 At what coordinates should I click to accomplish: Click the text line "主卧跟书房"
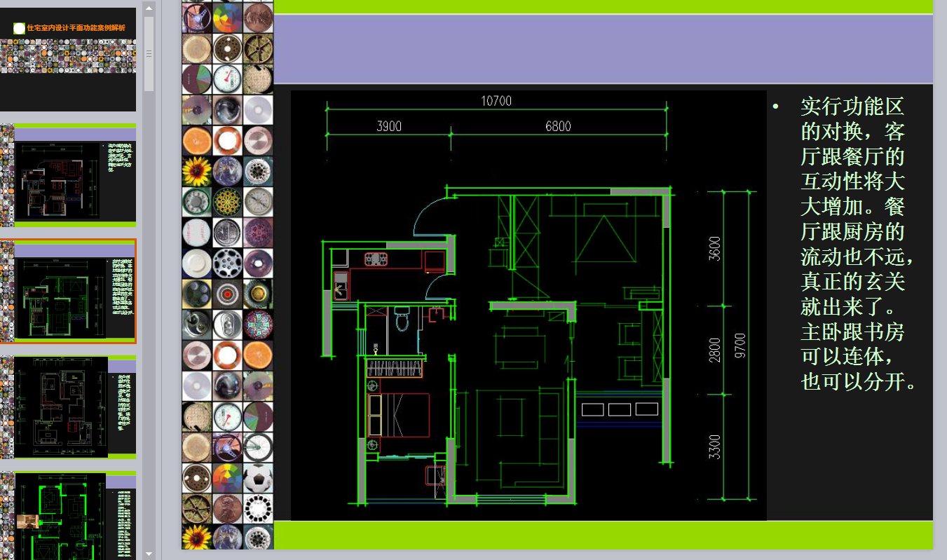click(852, 331)
